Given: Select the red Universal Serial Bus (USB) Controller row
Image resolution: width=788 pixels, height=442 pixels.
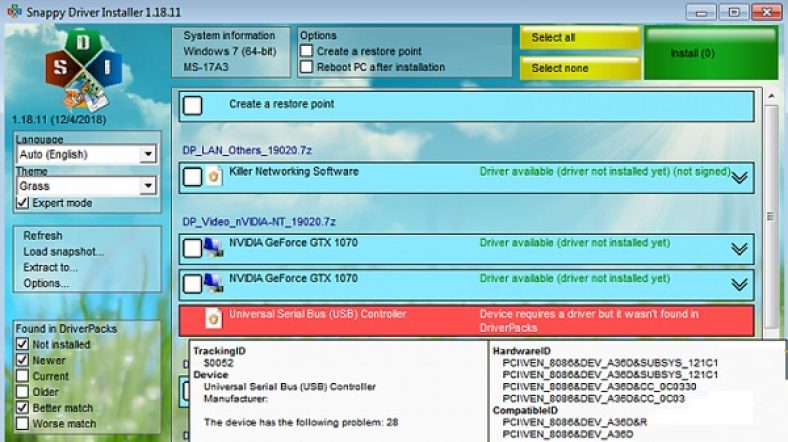Looking at the screenshot, I should coord(466,320).
